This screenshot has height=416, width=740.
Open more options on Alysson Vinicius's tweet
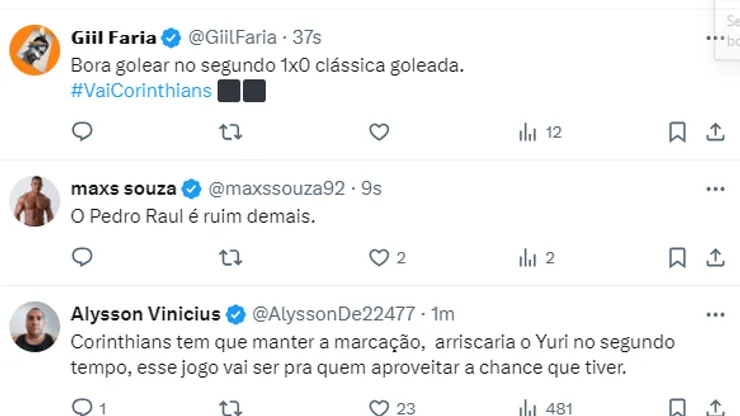tap(715, 315)
